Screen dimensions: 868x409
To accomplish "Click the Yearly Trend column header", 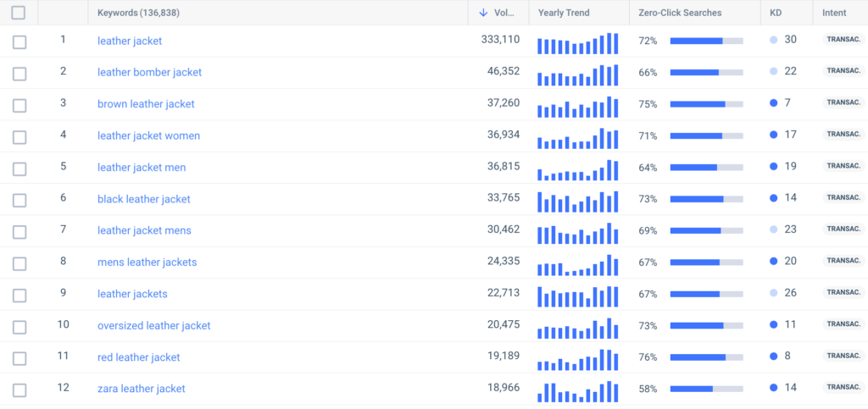I will (564, 13).
